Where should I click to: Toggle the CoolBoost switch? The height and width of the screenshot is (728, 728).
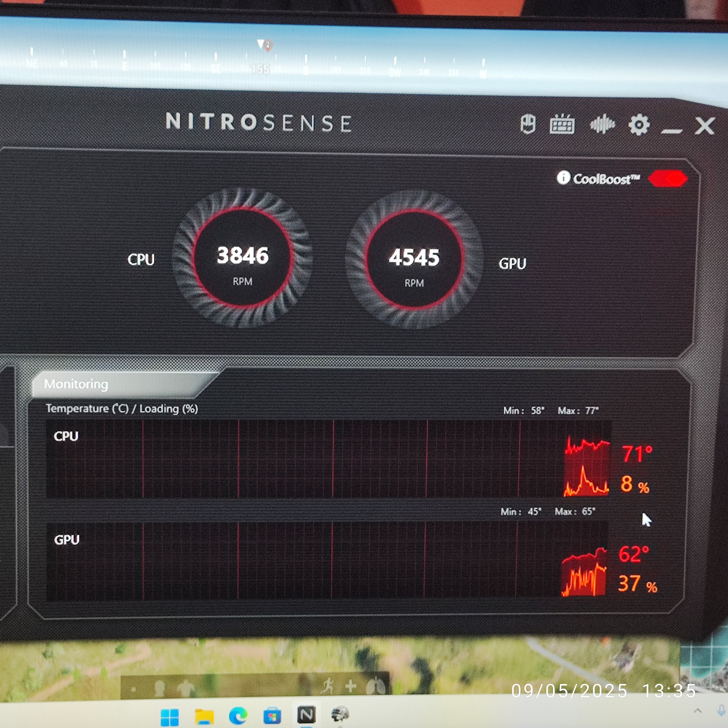[x=668, y=179]
